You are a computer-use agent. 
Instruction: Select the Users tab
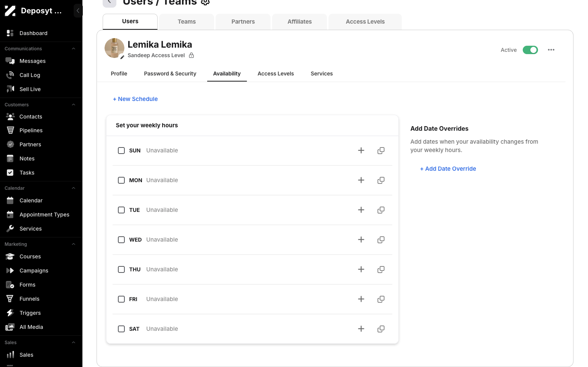coord(130,21)
